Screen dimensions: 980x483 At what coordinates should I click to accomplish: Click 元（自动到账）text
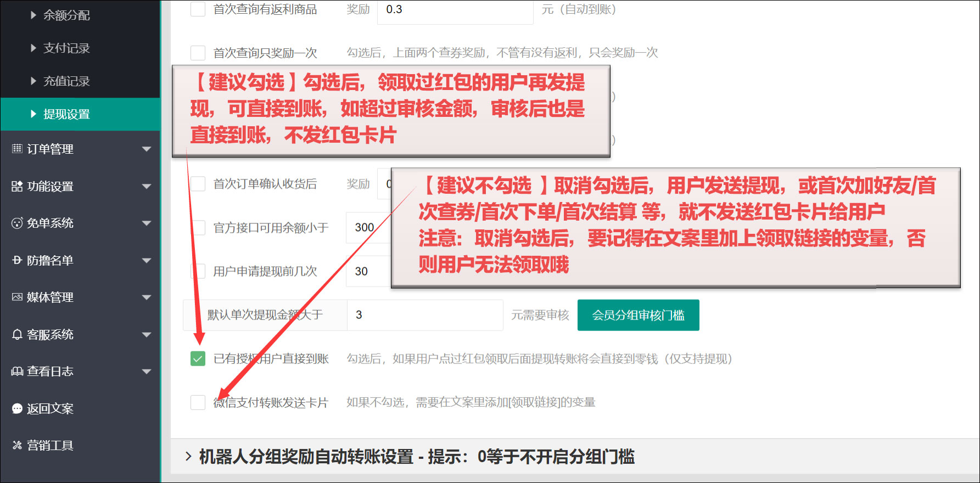click(579, 9)
